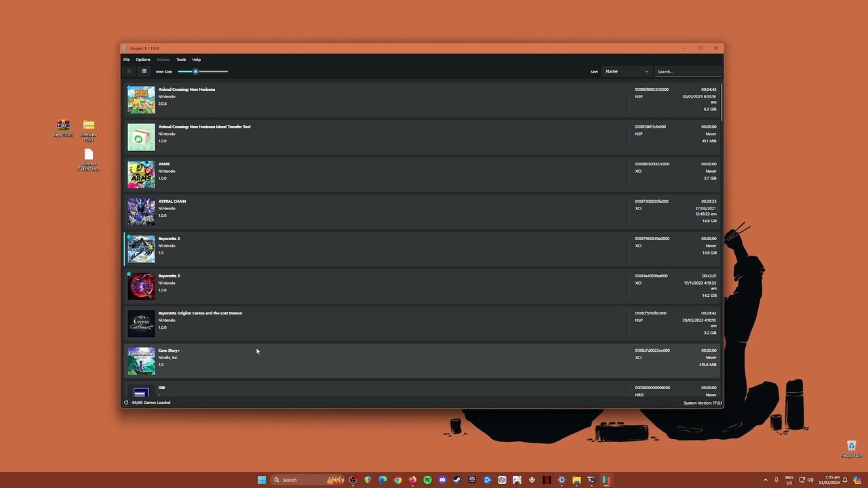
Task: Switch to grid view in Ryujinx toolbar
Action: click(144, 71)
